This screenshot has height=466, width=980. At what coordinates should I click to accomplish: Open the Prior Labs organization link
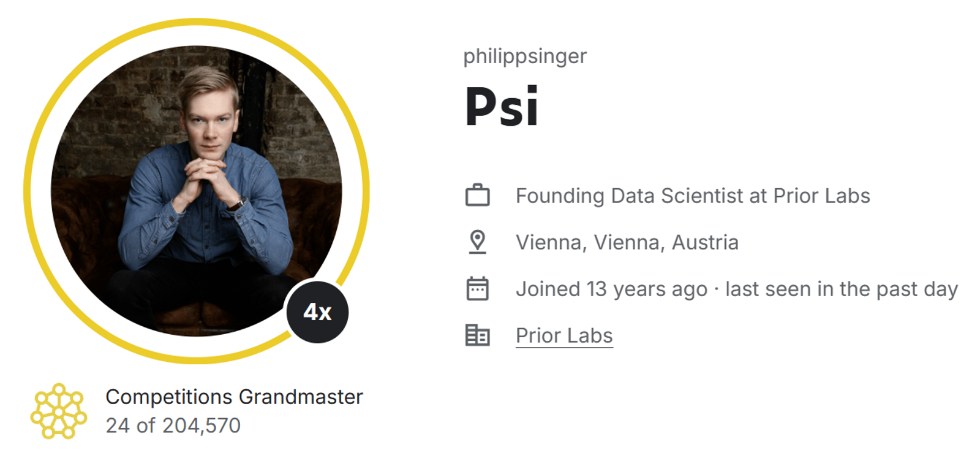point(564,335)
